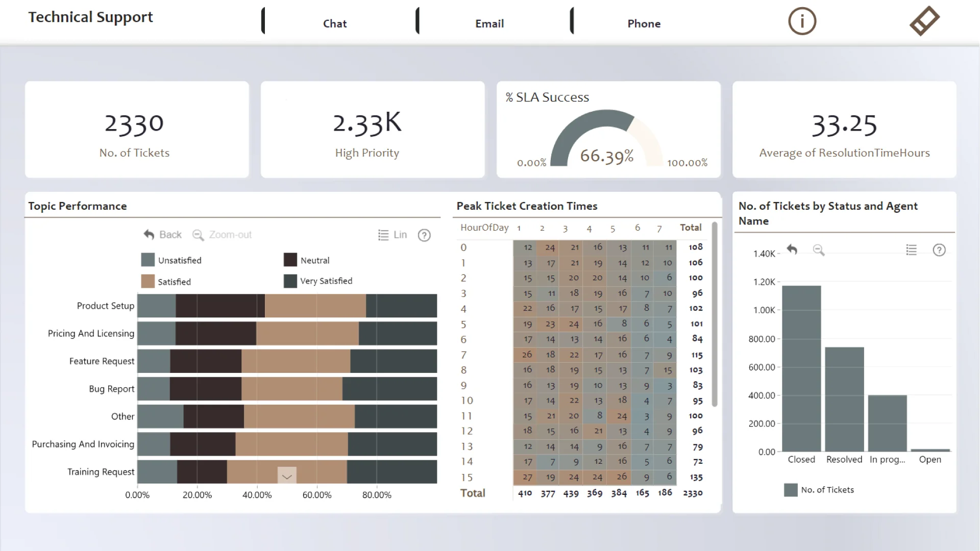The image size is (980, 551).
Task: Click Bug Report Very Satisfied bar segment
Action: [x=389, y=389]
